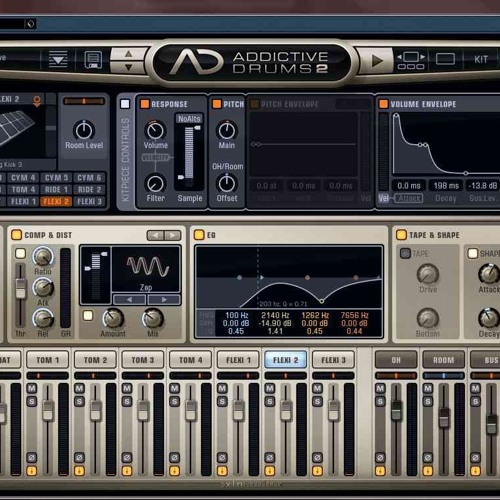
Task: Select the ROOM mixer channel
Action: pos(443,360)
